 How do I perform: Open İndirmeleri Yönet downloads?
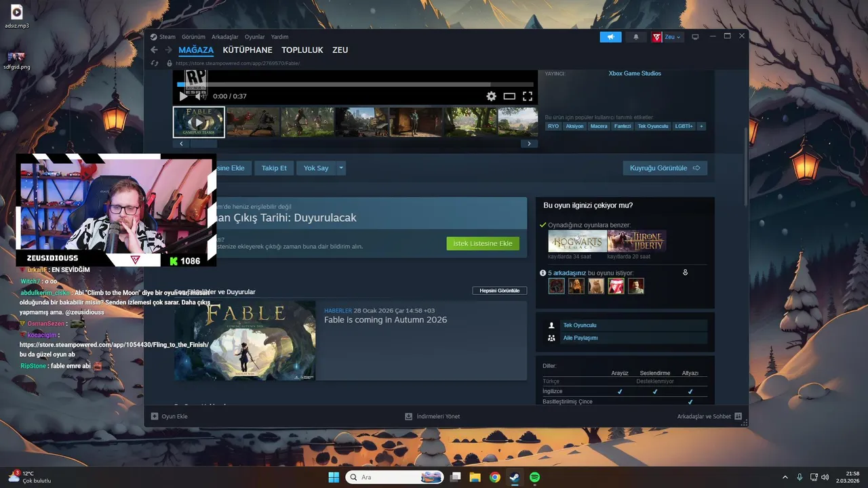[432, 416]
